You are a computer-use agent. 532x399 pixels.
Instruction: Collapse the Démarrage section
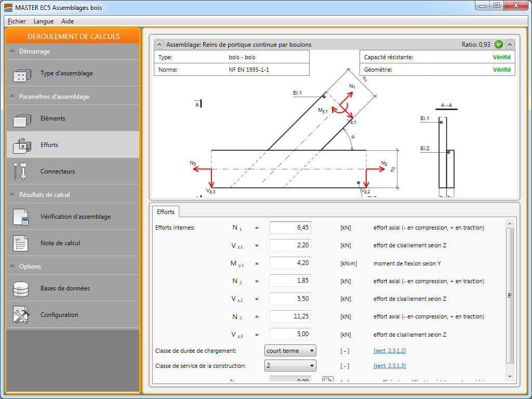11,51
